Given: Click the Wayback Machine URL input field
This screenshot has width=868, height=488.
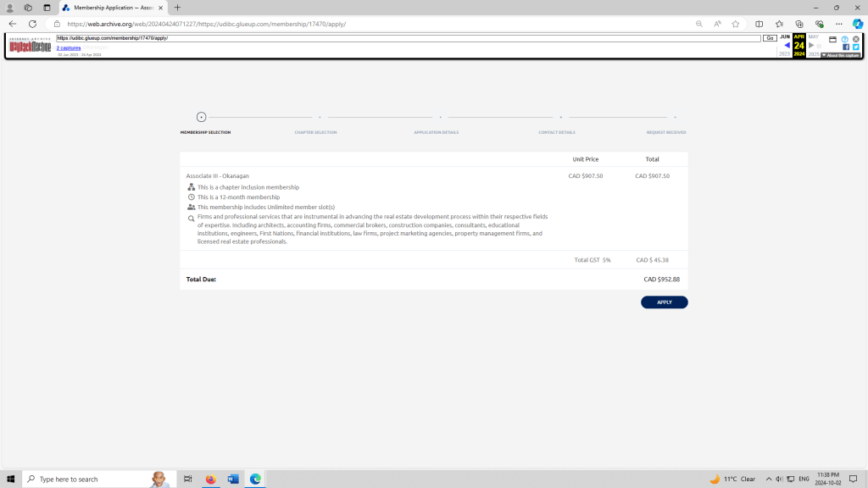Looking at the screenshot, I should pos(408,38).
